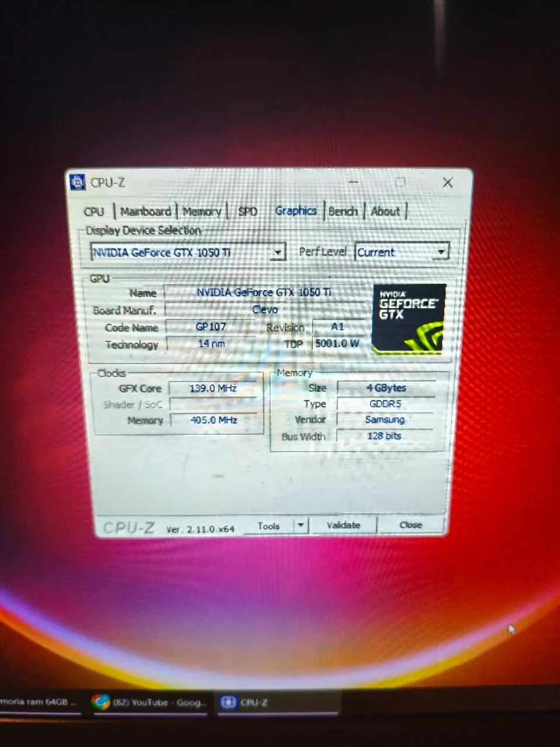Close the CPU-Z window with the X
The image size is (560, 747).
(447, 183)
